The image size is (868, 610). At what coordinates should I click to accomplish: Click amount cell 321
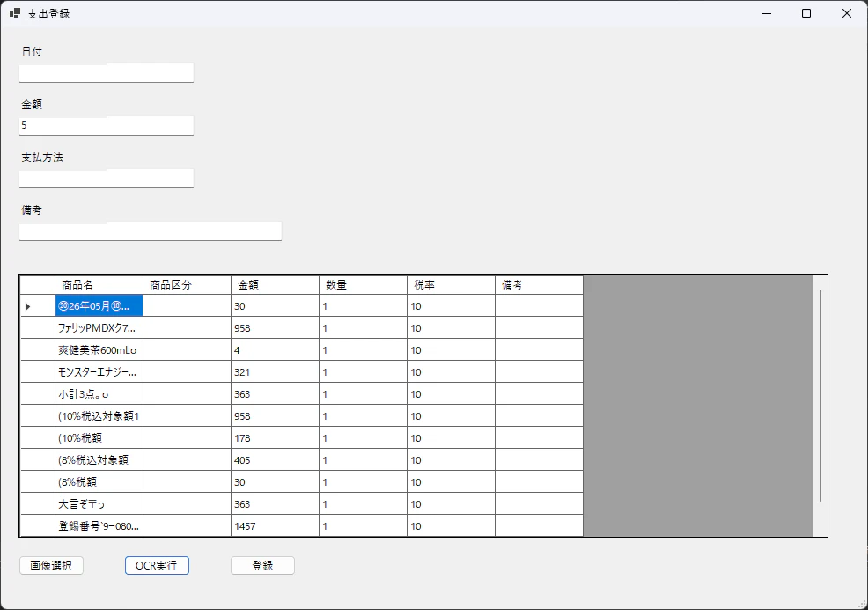(276, 372)
